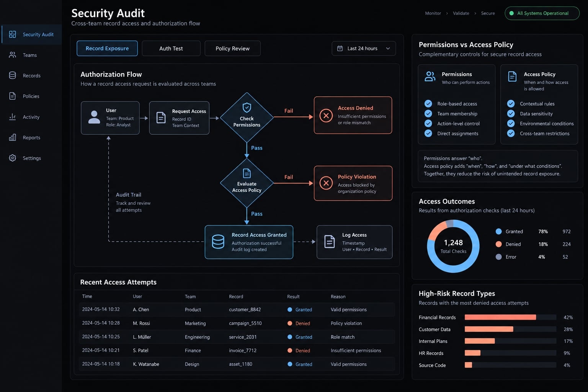Click the Permissions people icon in policy panel
The width and height of the screenshot is (588, 392).
tap(430, 77)
